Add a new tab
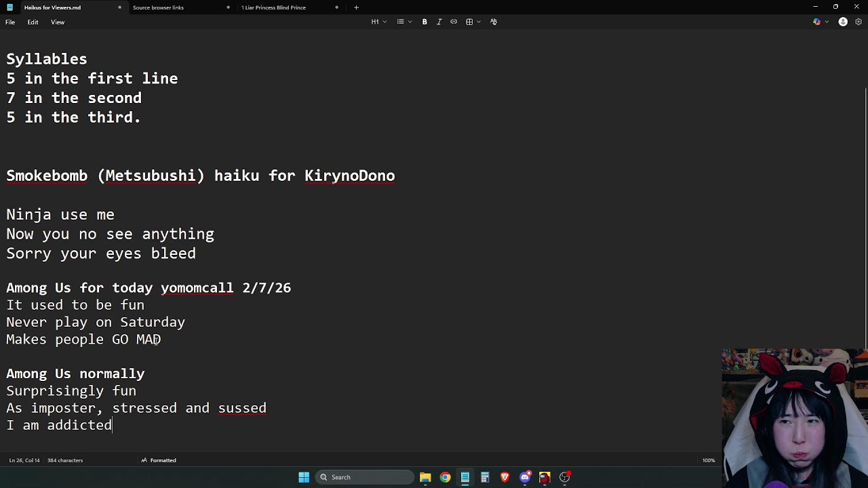The height and width of the screenshot is (488, 868). [356, 7]
